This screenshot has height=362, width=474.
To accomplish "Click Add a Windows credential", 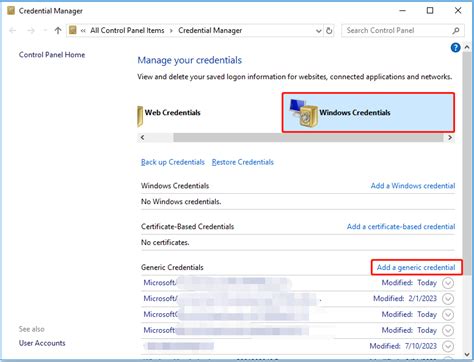I will 413,186.
